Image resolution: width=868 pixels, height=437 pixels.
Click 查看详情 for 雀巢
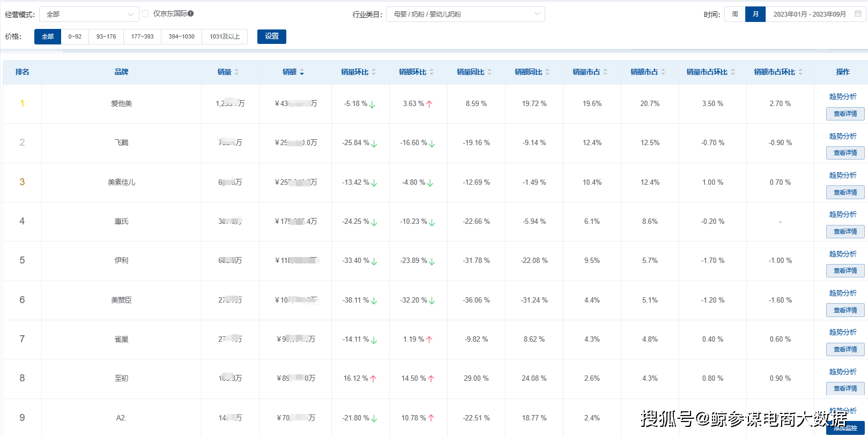click(845, 349)
